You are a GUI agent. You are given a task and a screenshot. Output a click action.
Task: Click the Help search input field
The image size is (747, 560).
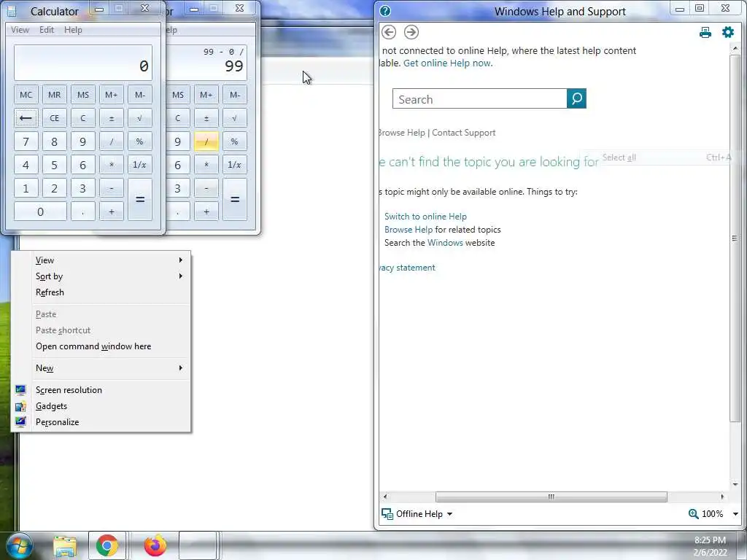480,98
